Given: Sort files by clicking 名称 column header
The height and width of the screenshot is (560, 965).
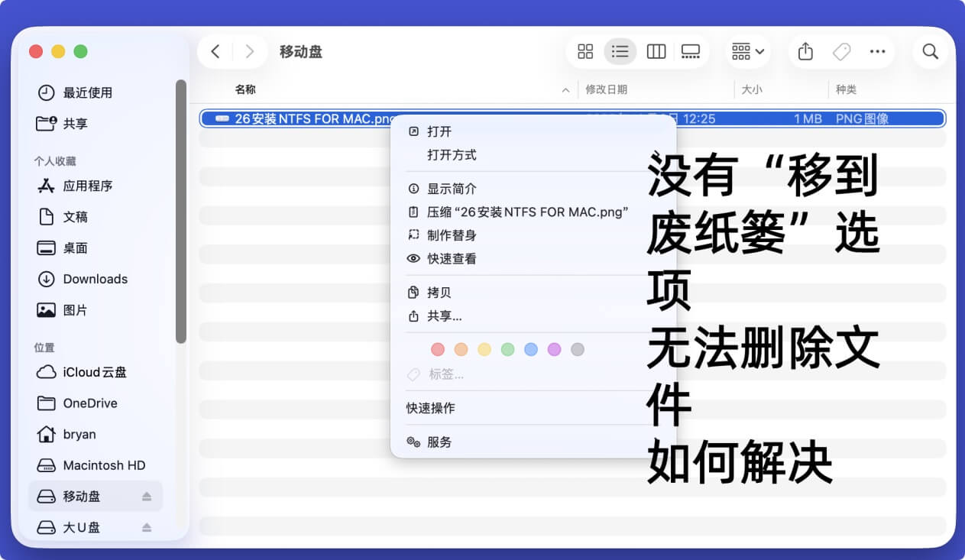Looking at the screenshot, I should tap(244, 89).
